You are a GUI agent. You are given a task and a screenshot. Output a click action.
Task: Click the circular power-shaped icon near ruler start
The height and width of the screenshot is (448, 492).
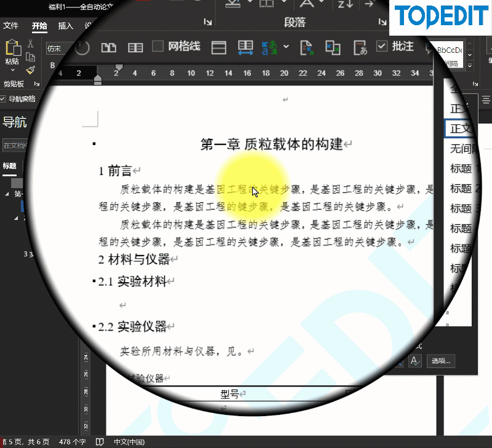click(x=82, y=49)
